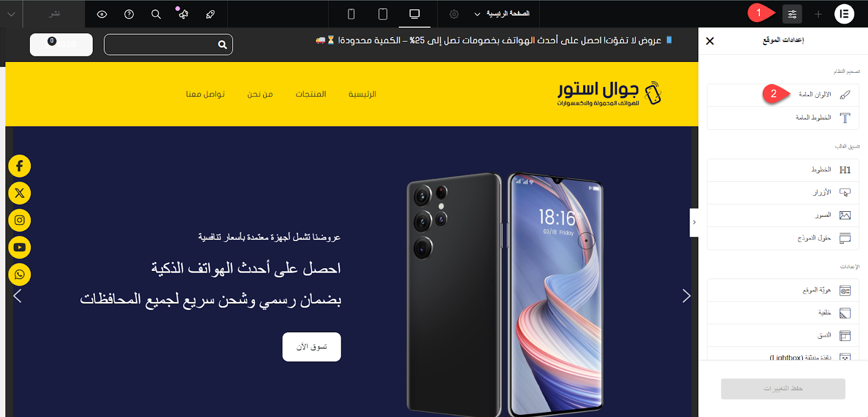Toggle preview changes eye icon
The image size is (868, 417).
tap(102, 14)
